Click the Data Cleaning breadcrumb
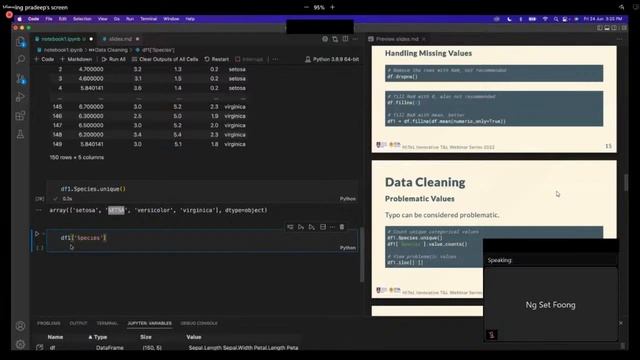Image resolution: width=640 pixels, height=360 pixels. click(109, 50)
